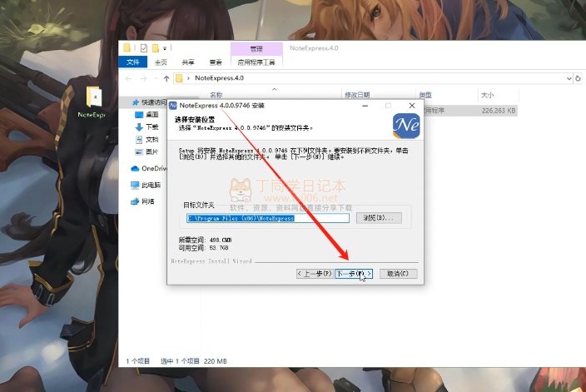Click the new folder icon in quick access toolbar

coord(155,48)
